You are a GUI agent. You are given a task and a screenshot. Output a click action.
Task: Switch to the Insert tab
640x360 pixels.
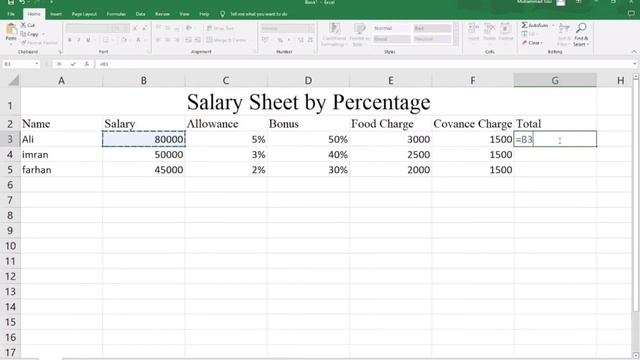[x=56, y=14]
